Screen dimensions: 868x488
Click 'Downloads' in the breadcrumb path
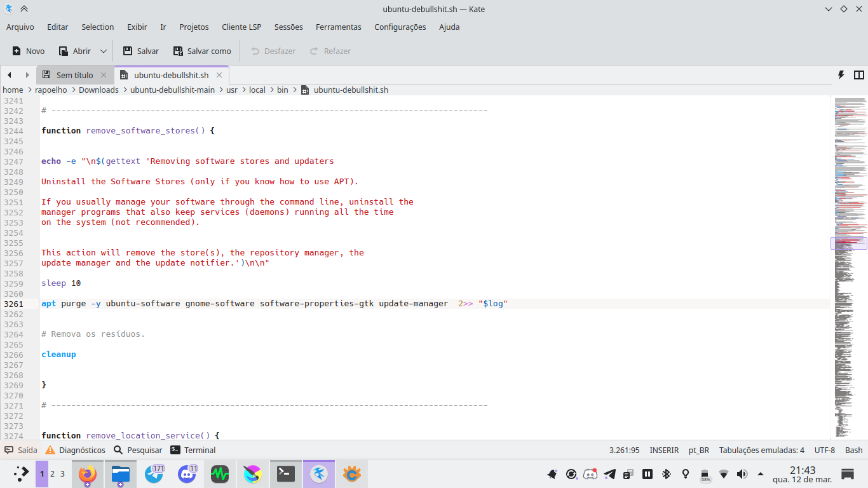point(98,90)
